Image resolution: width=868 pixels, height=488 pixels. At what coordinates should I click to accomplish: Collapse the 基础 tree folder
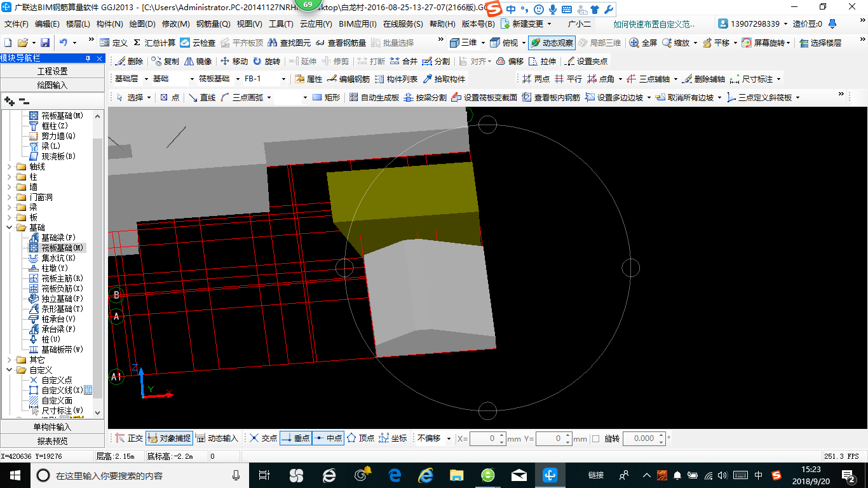coord(9,227)
